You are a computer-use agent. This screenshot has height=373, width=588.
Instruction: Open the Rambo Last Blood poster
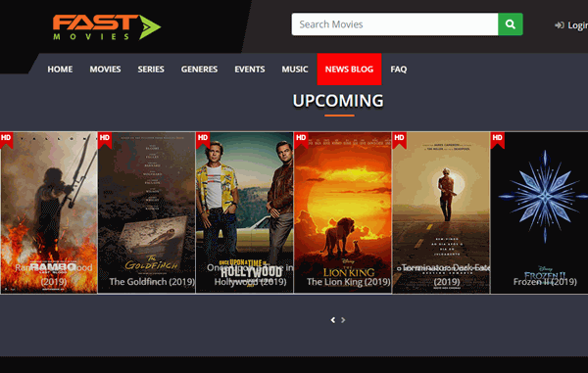[49, 212]
